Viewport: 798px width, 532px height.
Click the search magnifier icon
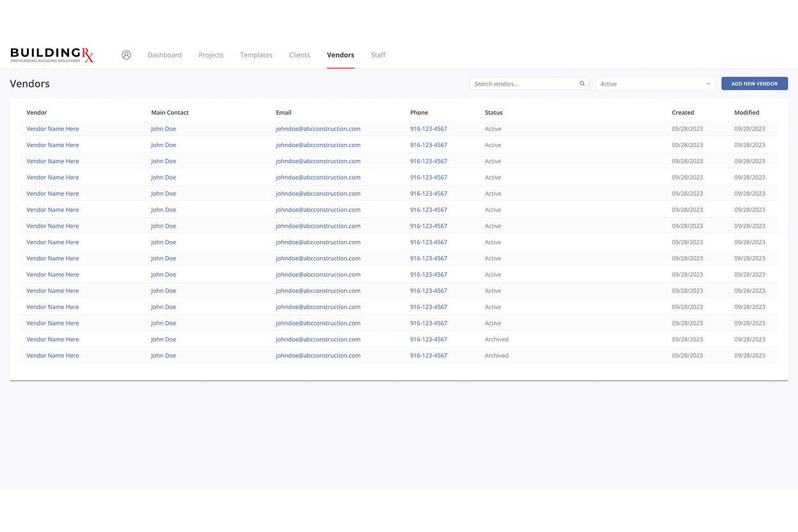[582, 84]
